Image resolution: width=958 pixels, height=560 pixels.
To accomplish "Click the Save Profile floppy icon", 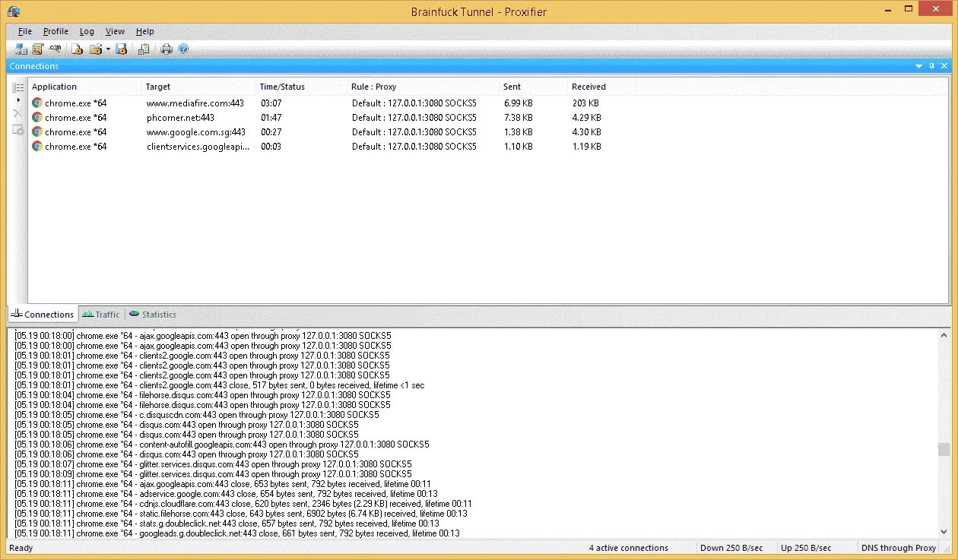I will click(121, 49).
